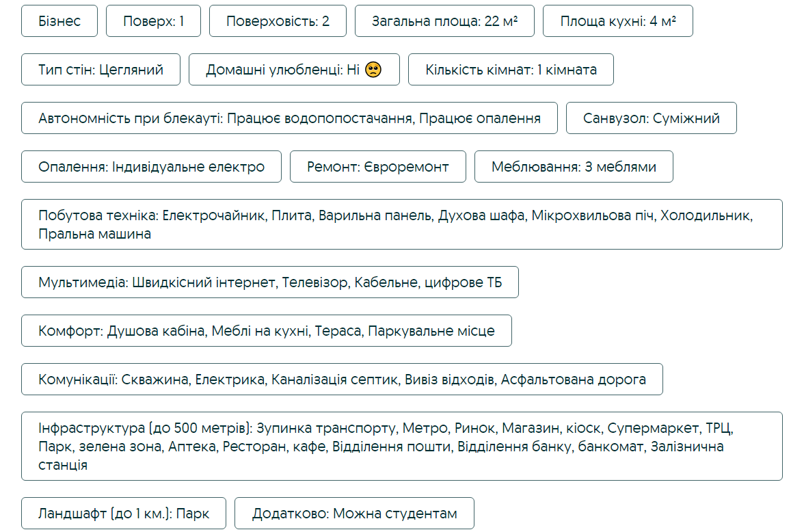The height and width of the screenshot is (532, 804).
Task: Click the sad emoji in pets tag
Action: point(373,70)
